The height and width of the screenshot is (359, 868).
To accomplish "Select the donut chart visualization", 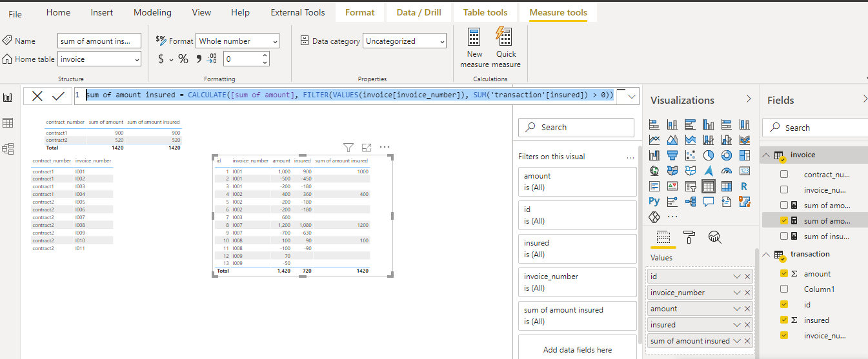I will coord(727,155).
